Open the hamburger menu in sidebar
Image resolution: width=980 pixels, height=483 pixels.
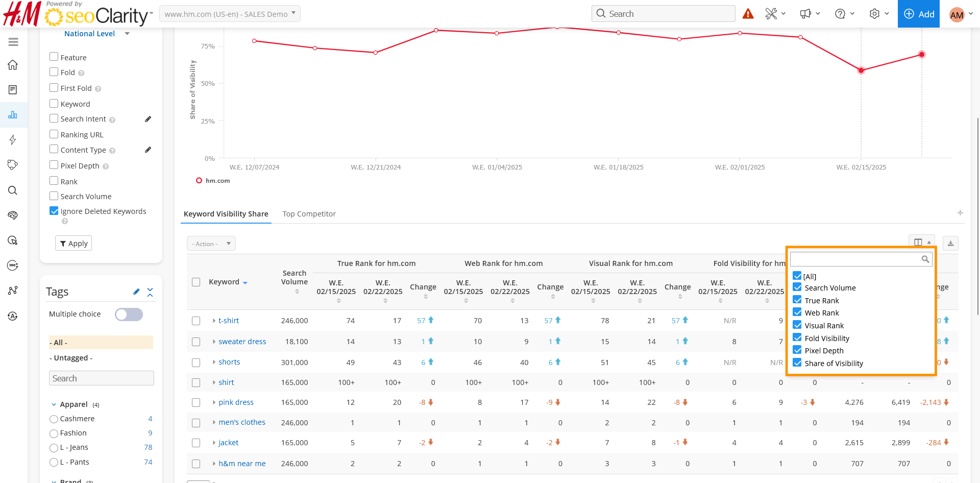click(x=13, y=42)
